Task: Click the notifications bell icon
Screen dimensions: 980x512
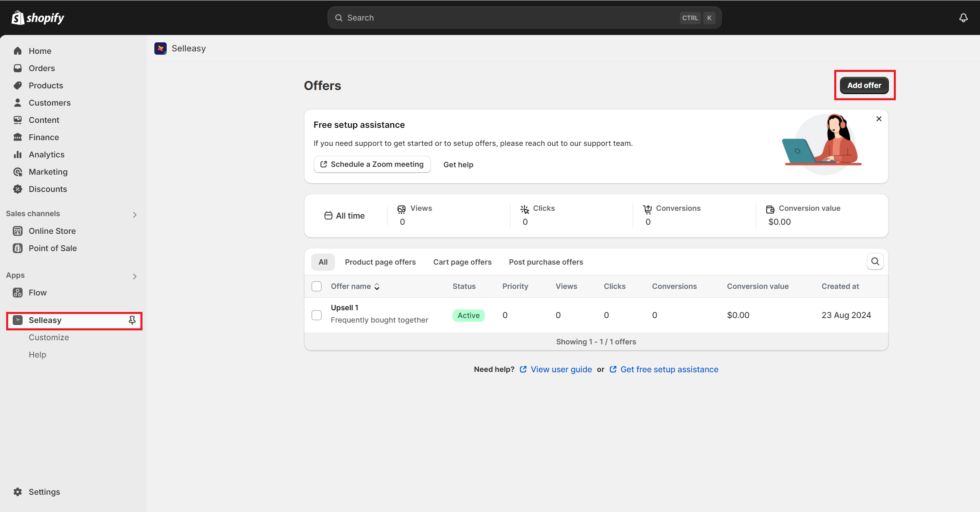Action: tap(963, 18)
